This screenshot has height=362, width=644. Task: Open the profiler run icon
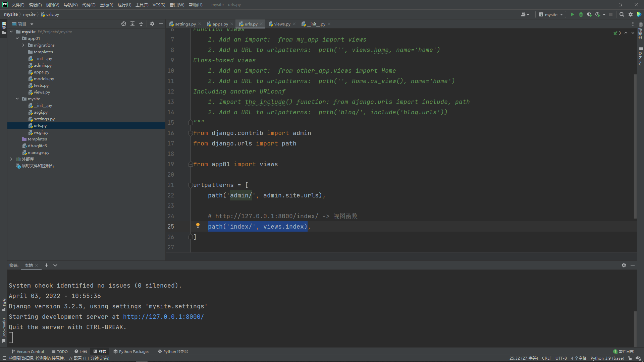tap(598, 14)
